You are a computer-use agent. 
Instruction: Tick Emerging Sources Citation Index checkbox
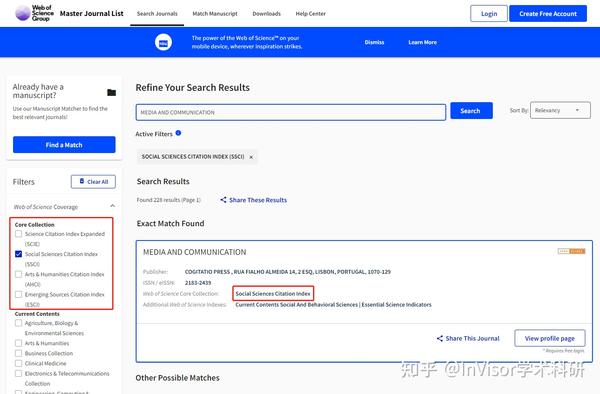point(18,295)
